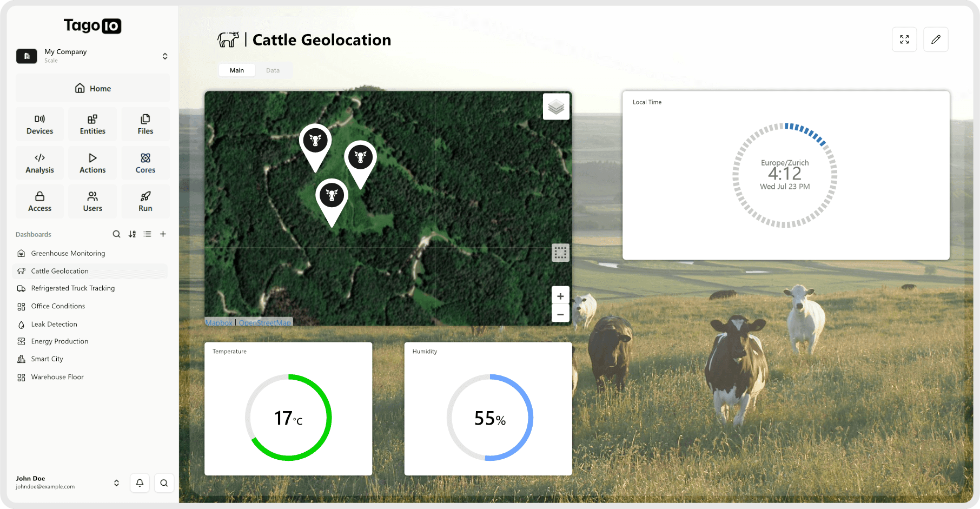Open the Access management panel
The height and width of the screenshot is (509, 980).
tap(39, 201)
